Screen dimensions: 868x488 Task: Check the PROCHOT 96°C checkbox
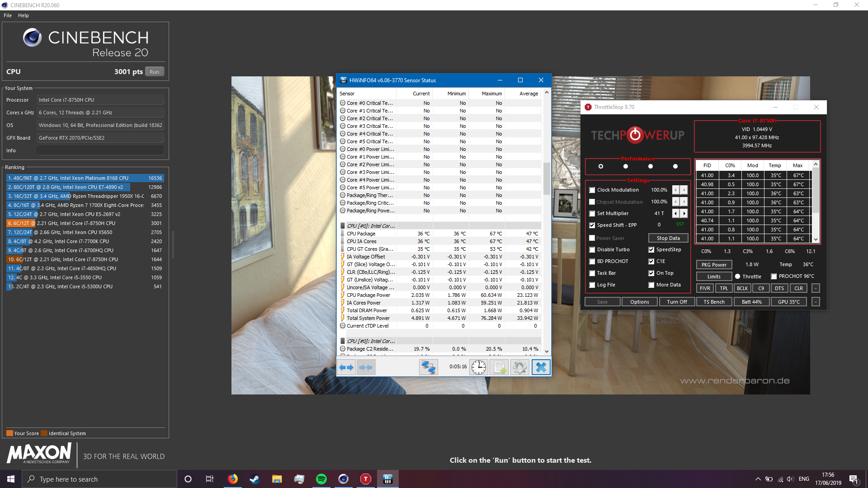[x=774, y=276]
